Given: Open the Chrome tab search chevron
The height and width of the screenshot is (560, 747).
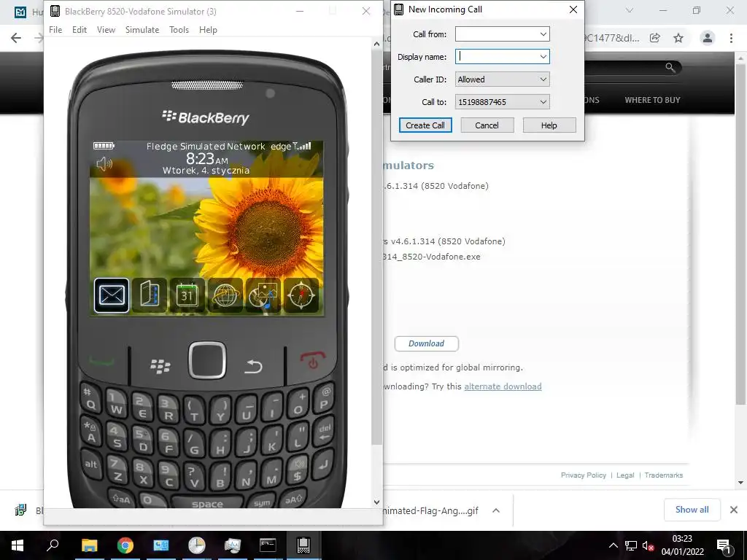Looking at the screenshot, I should (630, 10).
